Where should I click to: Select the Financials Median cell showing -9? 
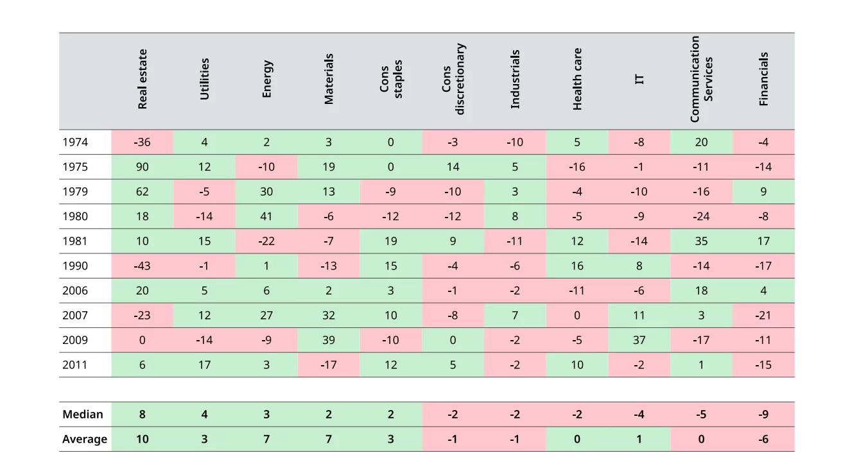[763, 415]
